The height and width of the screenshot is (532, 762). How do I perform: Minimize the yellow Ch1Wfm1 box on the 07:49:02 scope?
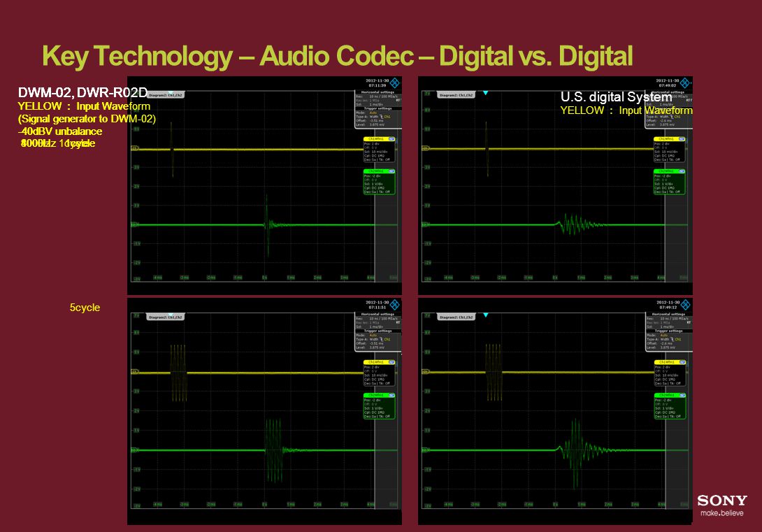coord(682,139)
